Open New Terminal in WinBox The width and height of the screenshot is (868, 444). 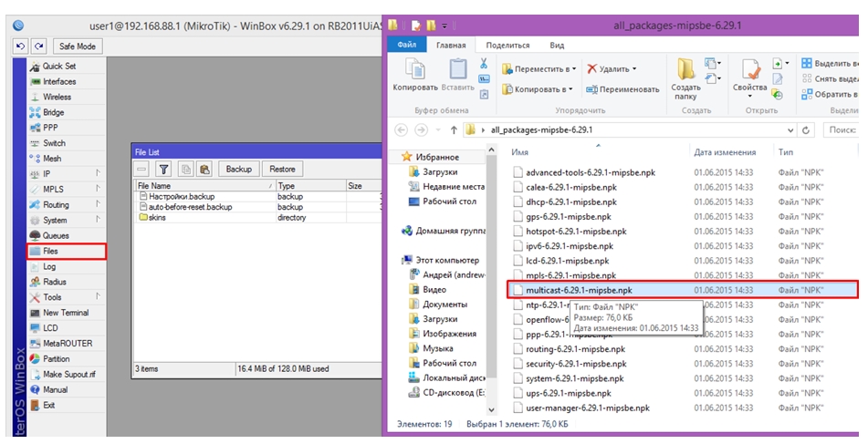pyautogui.click(x=67, y=313)
